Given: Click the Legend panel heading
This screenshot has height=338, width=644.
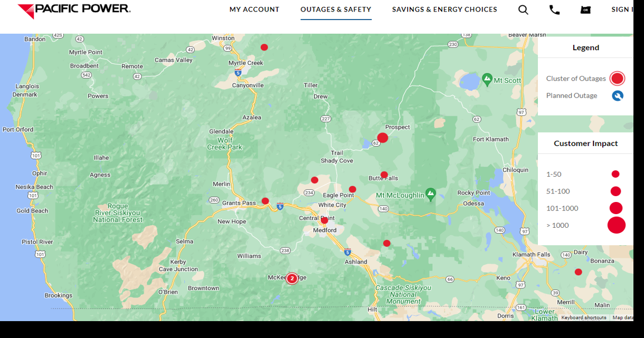Looking at the screenshot, I should click(586, 47).
